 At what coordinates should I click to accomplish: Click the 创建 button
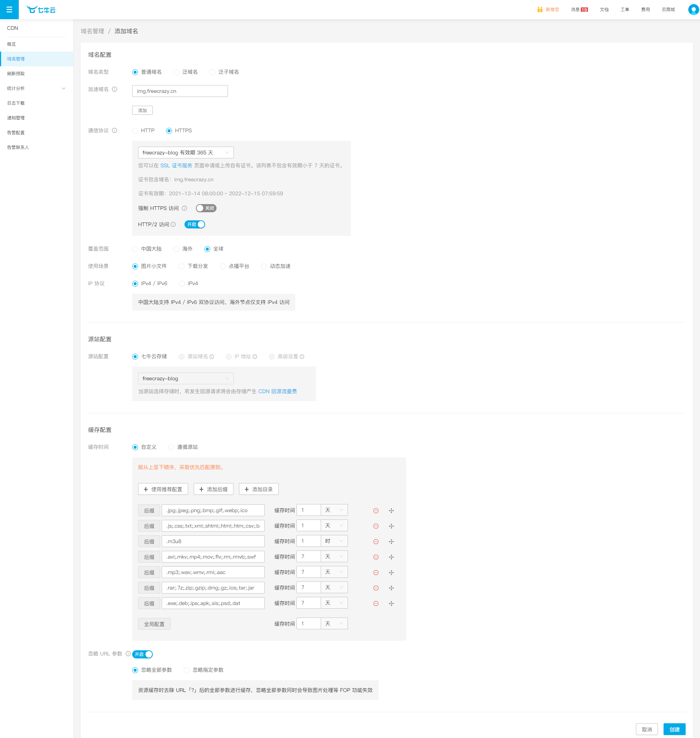(x=674, y=729)
